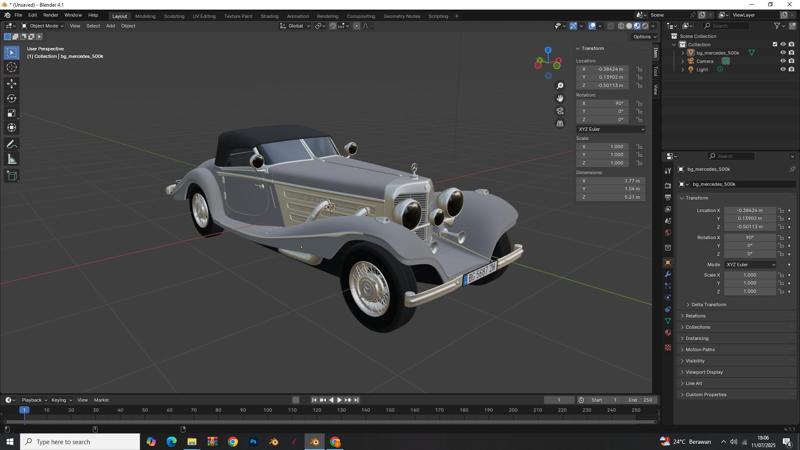The height and width of the screenshot is (450, 800).
Task: Select the Cursor tool
Action: [x=12, y=67]
